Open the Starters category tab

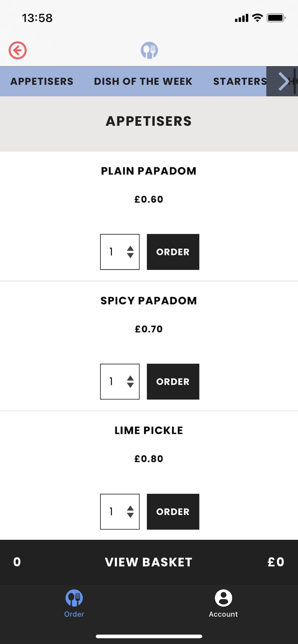tap(240, 81)
